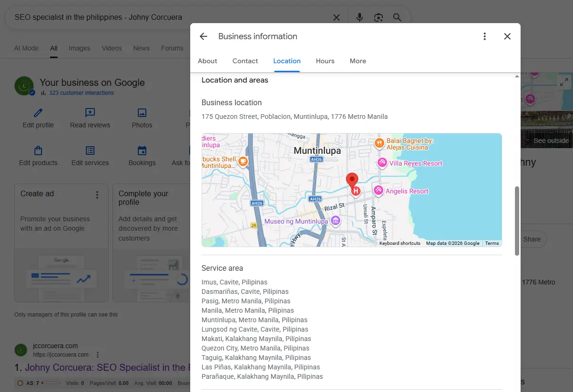Click the red location pin on map
Image resolution: width=573 pixels, height=392 pixels.
[x=352, y=181]
